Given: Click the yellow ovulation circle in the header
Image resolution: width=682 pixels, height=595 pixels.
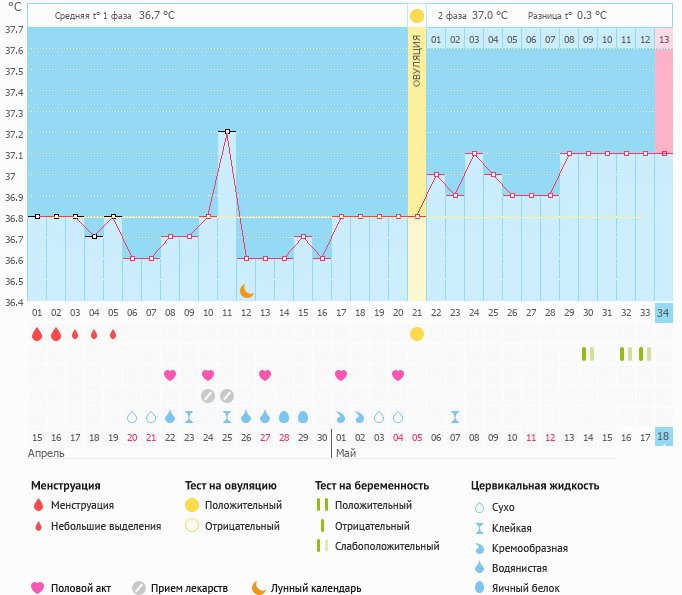Looking at the screenshot, I should click(416, 15).
